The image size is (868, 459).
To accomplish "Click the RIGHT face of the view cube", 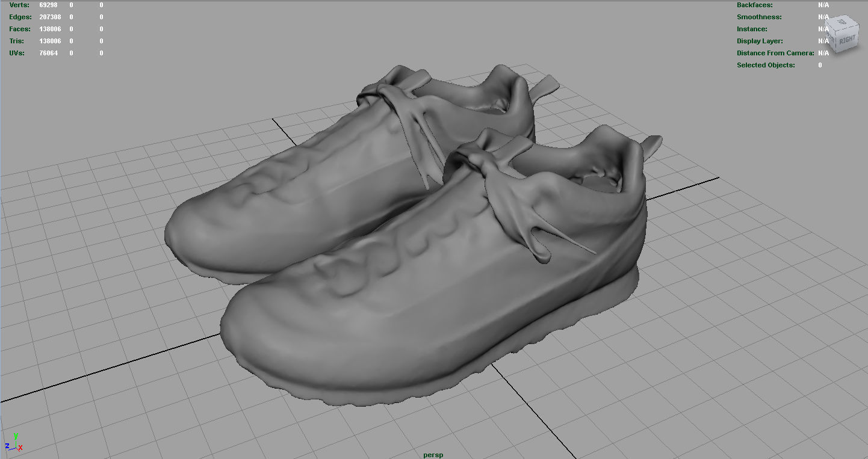I will [x=847, y=40].
